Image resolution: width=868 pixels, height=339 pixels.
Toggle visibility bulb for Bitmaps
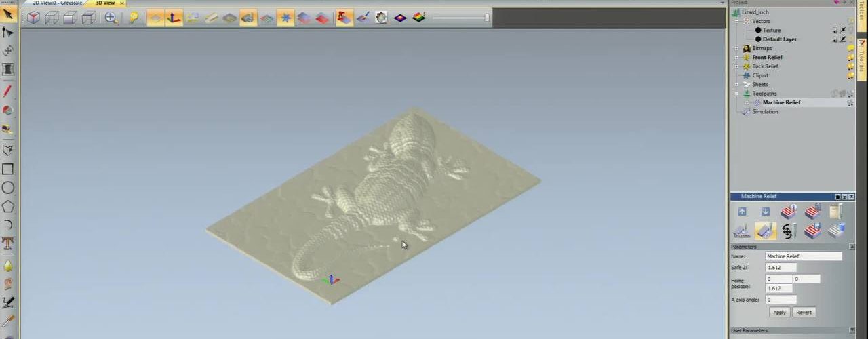(850, 49)
